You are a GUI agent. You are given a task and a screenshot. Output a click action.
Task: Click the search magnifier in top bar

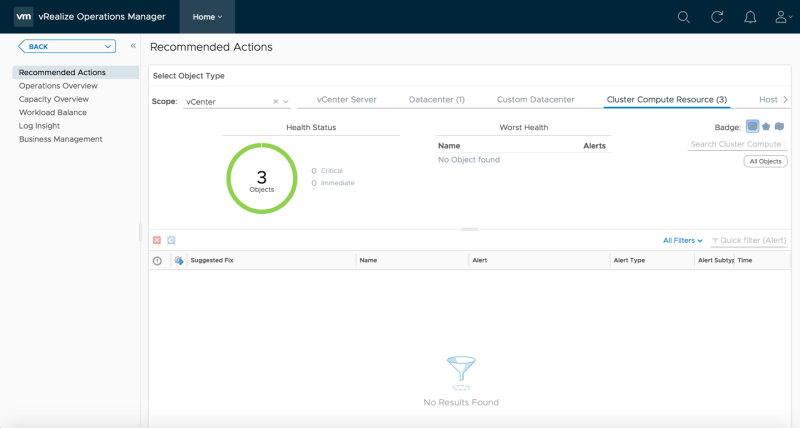pyautogui.click(x=684, y=17)
